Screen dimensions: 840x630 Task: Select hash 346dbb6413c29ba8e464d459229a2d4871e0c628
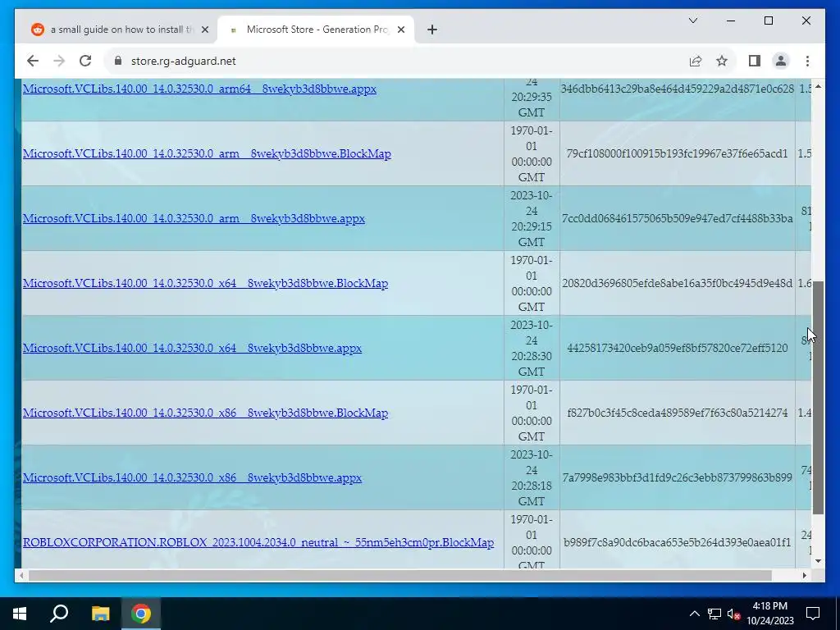point(677,89)
